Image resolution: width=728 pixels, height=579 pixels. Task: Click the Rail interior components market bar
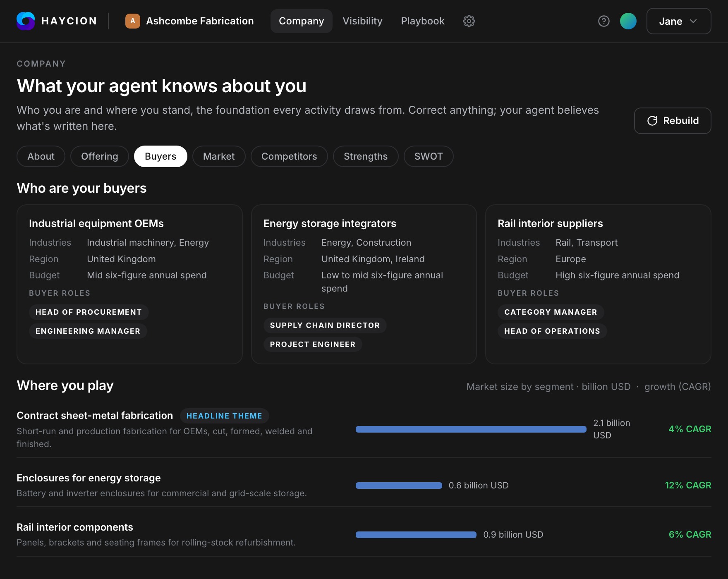pos(416,535)
